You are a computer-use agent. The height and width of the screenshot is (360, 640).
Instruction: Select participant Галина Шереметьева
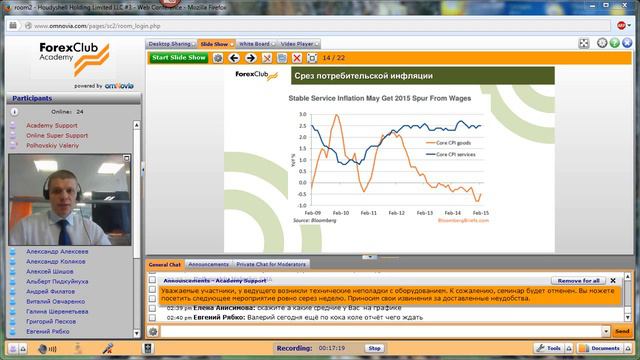[57, 311]
